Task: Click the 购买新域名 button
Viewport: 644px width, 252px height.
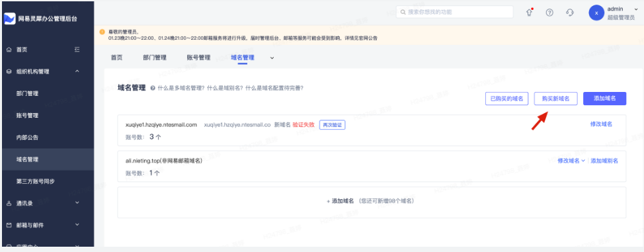Action: point(555,99)
